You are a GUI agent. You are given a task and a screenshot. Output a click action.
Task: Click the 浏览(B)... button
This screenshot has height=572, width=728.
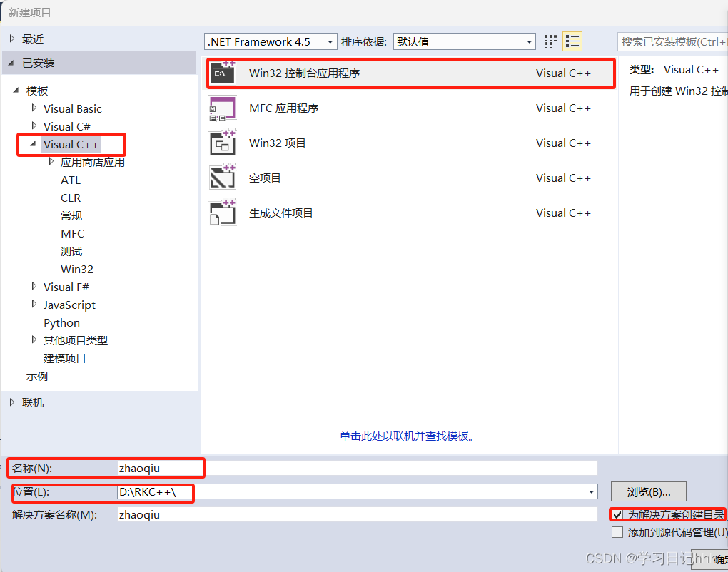649,491
